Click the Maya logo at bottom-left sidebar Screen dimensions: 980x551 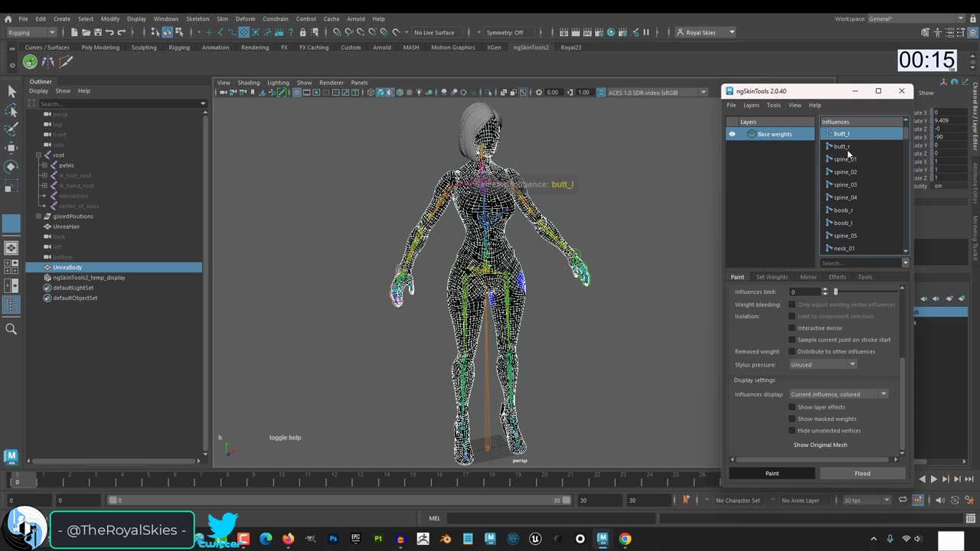click(11, 457)
